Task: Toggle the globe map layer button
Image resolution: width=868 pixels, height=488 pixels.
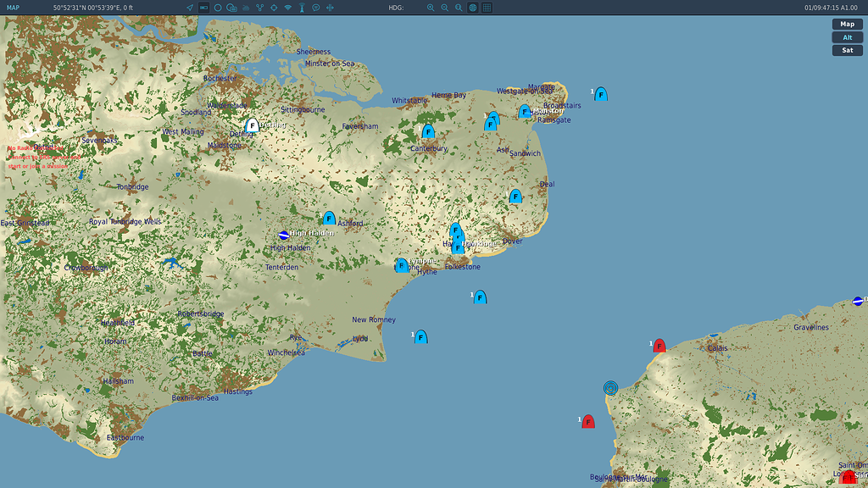Action: click(x=473, y=8)
